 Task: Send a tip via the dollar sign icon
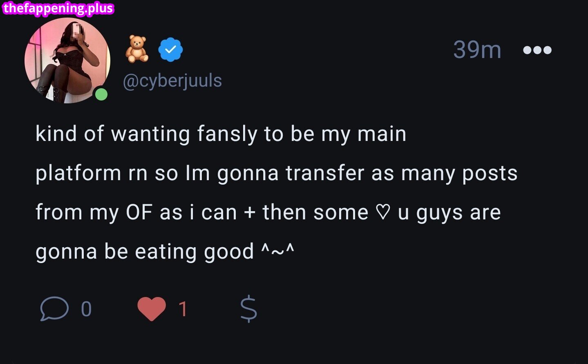point(248,309)
